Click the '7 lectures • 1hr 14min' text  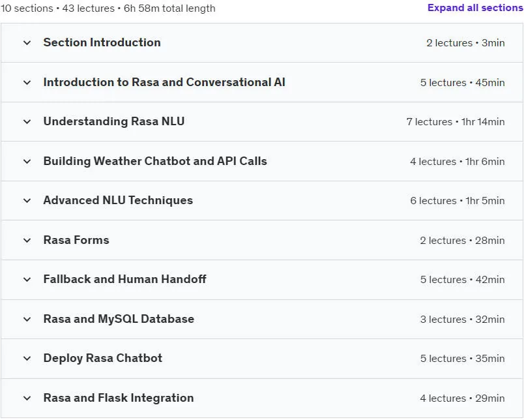tap(456, 122)
